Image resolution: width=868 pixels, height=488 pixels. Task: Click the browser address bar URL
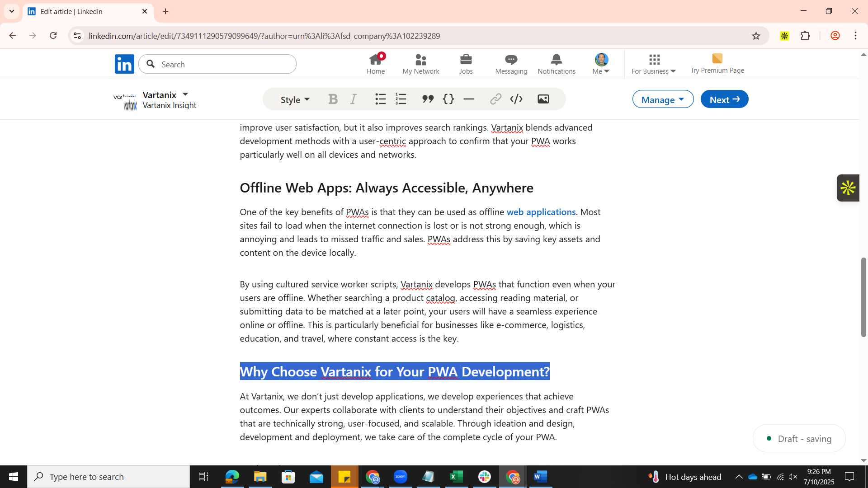click(264, 36)
